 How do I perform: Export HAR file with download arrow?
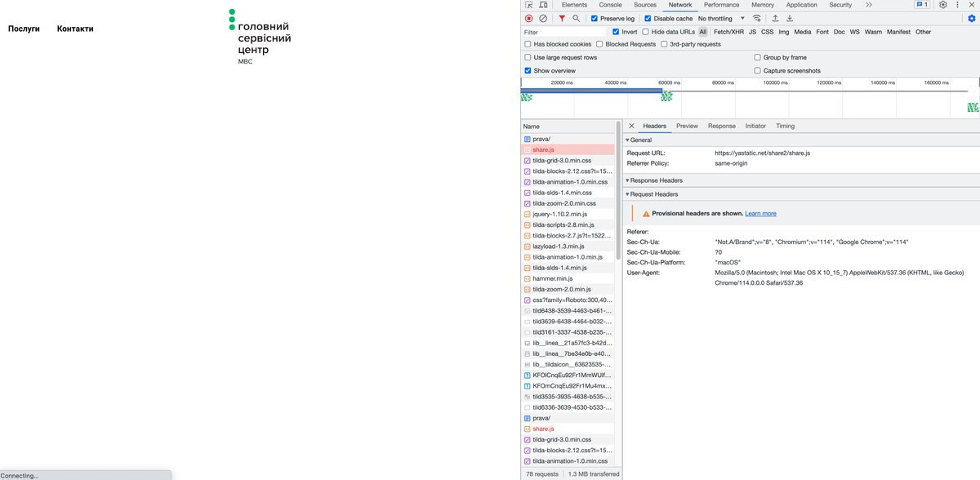click(x=790, y=18)
